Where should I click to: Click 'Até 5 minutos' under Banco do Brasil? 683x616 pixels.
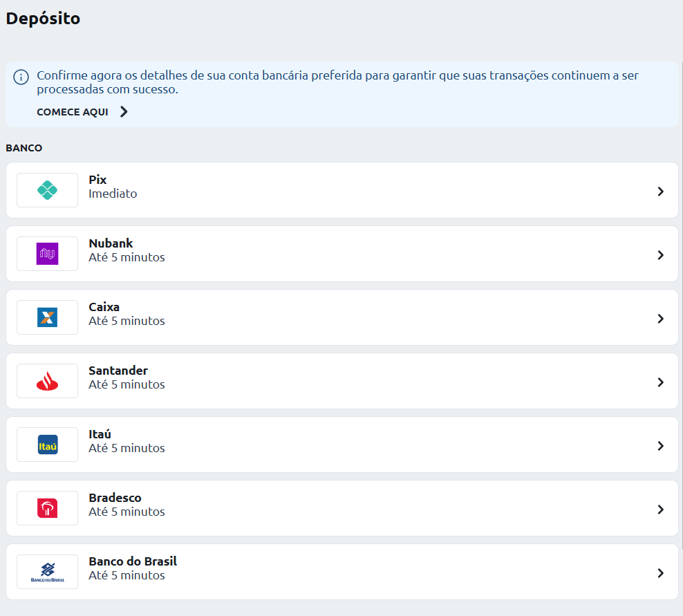pos(127,575)
